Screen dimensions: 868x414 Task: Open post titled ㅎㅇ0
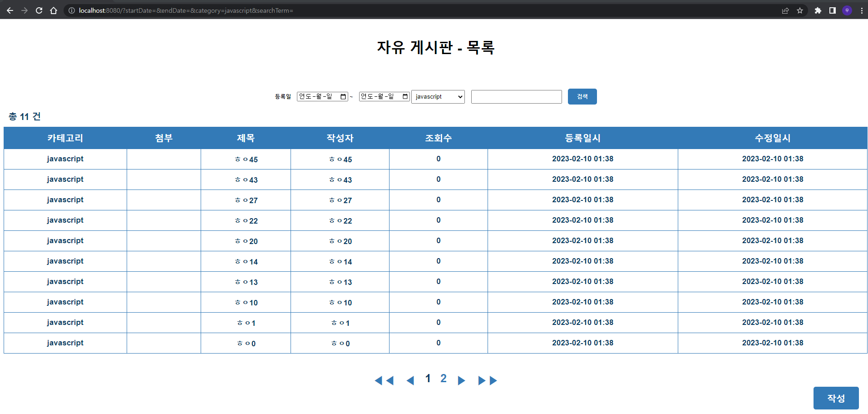point(246,344)
